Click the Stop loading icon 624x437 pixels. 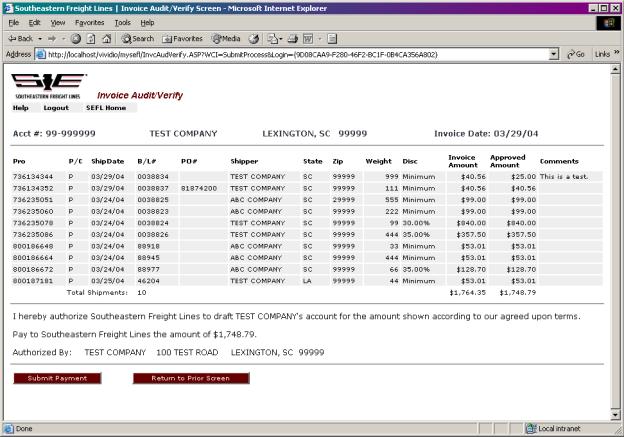pyautogui.click(x=76, y=38)
